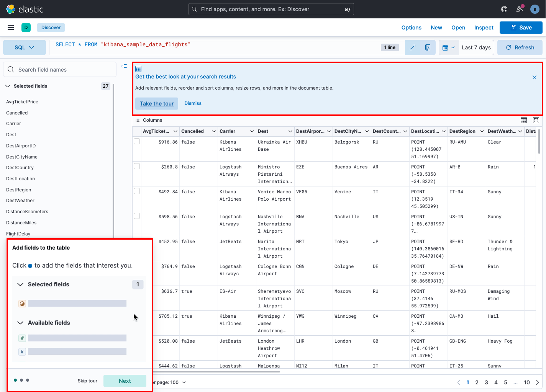This screenshot has width=546, height=392.
Task: Open AvgTicketPrice column header menu
Action: [175, 131]
